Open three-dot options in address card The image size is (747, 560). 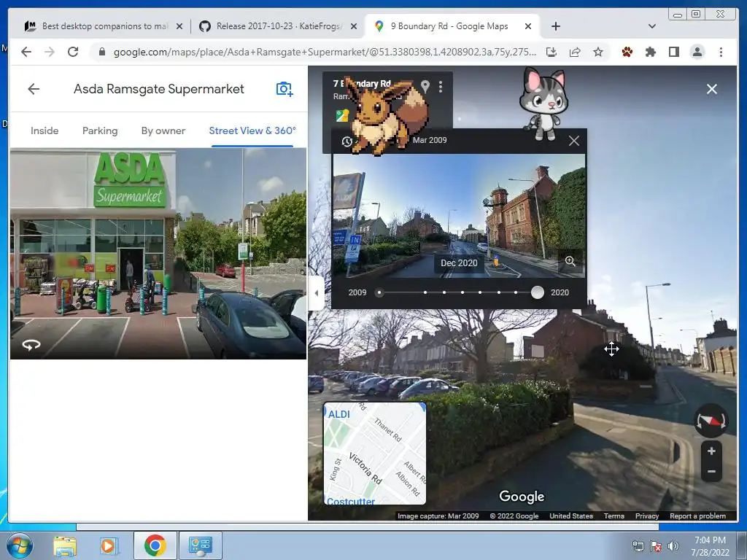coord(441,86)
